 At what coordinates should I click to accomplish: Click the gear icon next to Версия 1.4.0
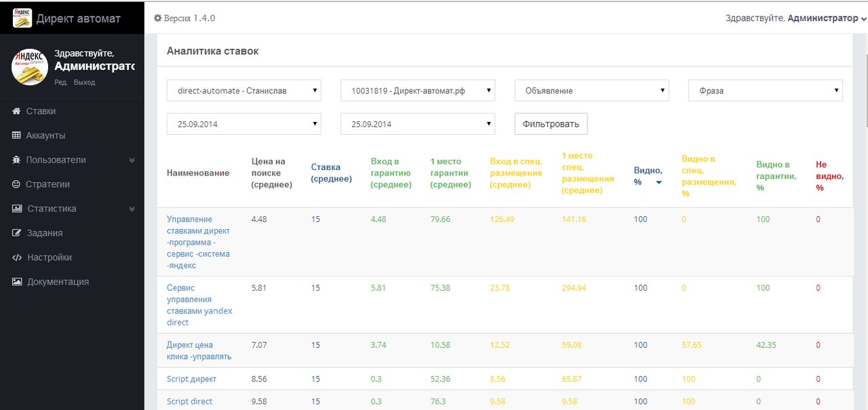click(x=158, y=18)
